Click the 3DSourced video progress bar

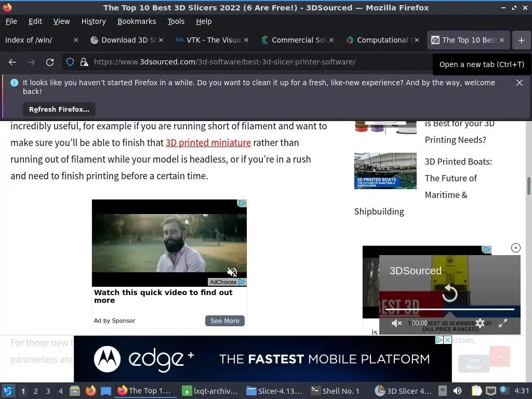click(449, 310)
